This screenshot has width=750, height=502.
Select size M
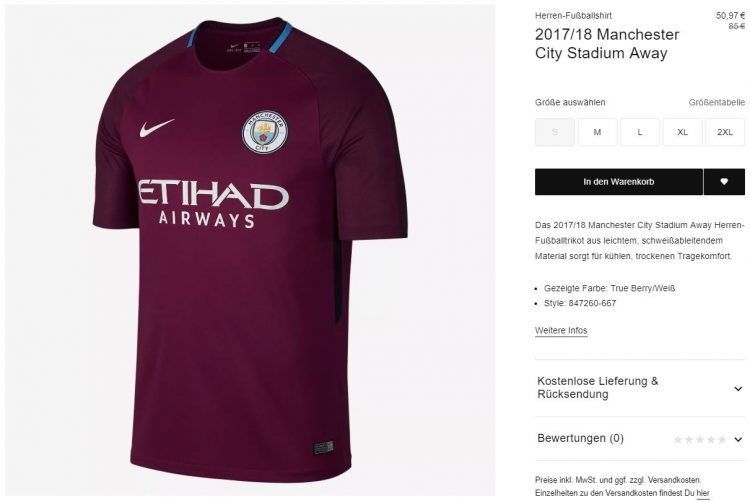597,132
